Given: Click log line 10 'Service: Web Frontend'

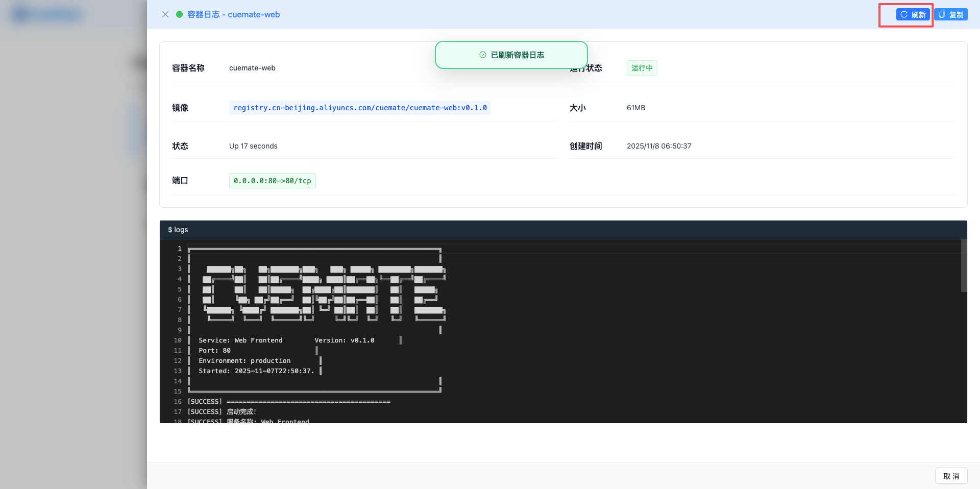Looking at the screenshot, I should 240,340.
